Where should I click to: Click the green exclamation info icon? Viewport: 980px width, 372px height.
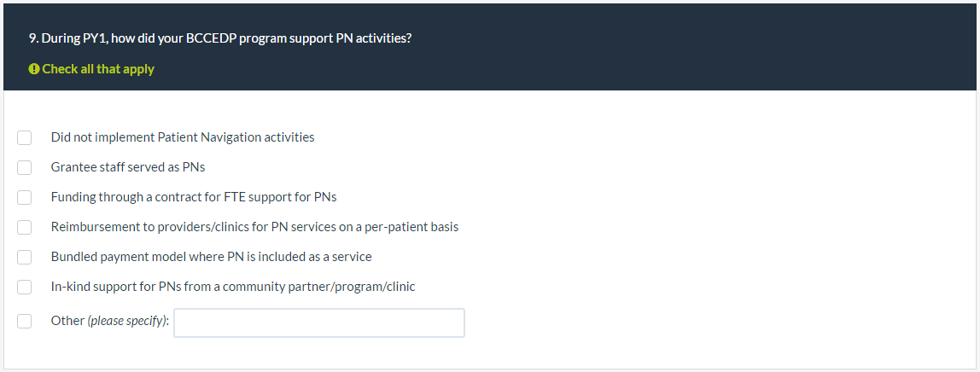click(34, 69)
